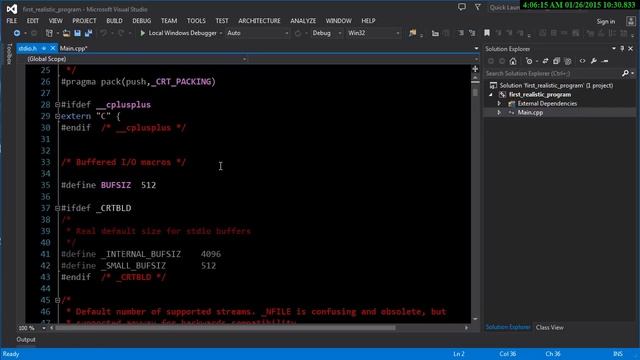640x360 pixels.
Task: Expand the Main.cpp node arrow
Action: click(x=499, y=113)
